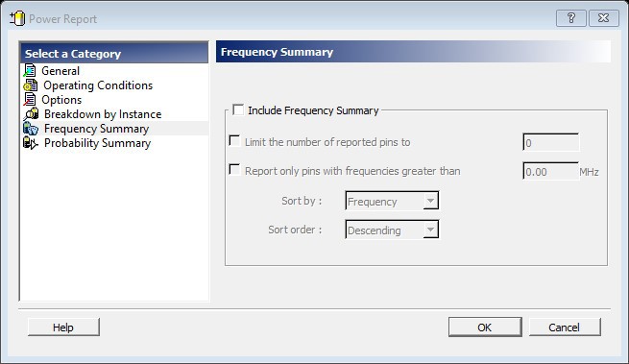Screen dimensions: 629x364
Task: Click the Options document icon
Action: point(30,100)
